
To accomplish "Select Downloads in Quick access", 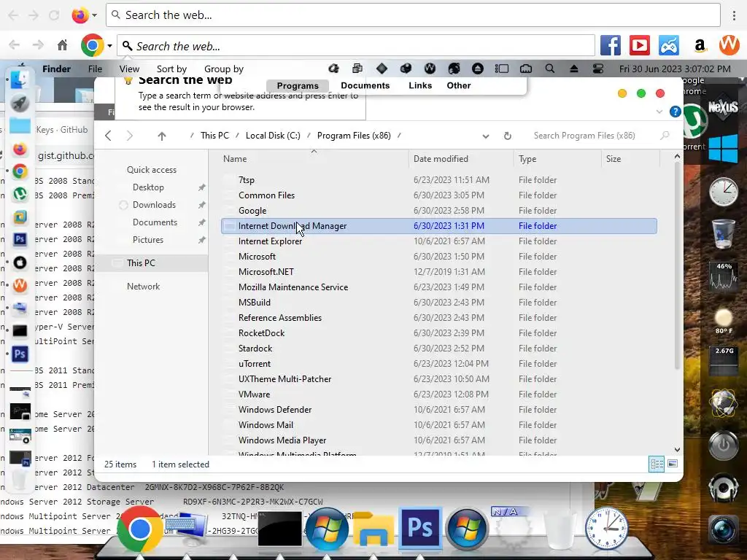I will pos(155,205).
